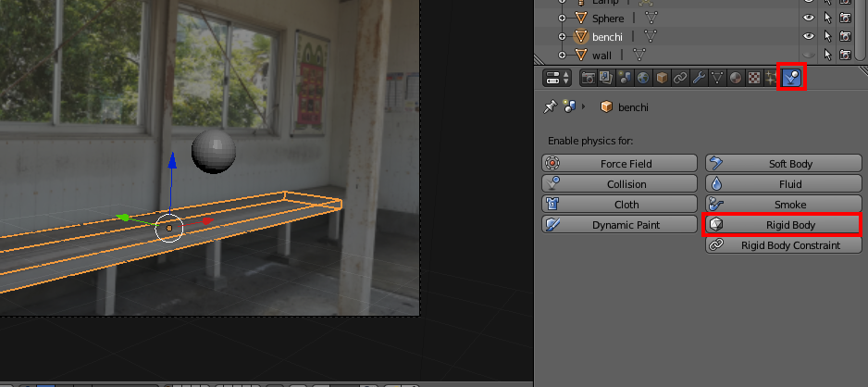Click the red X-axis arrow of the manipulator

(207, 221)
